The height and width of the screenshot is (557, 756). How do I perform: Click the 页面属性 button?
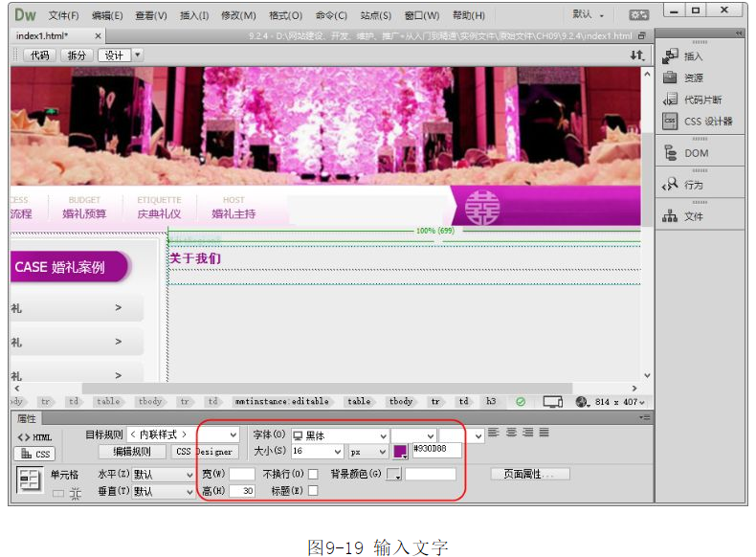pyautogui.click(x=530, y=474)
